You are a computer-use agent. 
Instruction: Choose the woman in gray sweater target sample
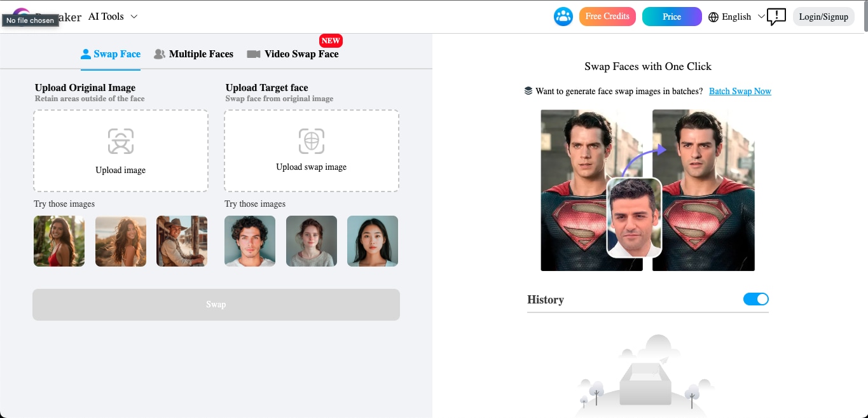[312, 241]
